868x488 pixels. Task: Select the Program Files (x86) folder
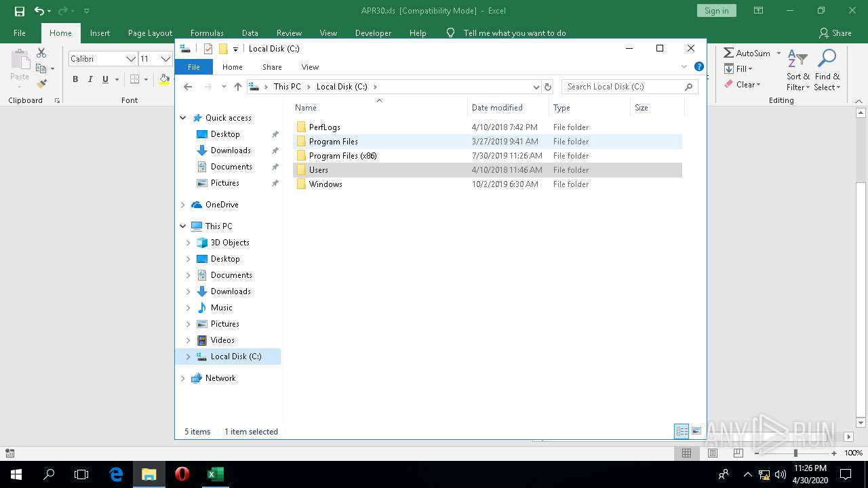pos(342,156)
